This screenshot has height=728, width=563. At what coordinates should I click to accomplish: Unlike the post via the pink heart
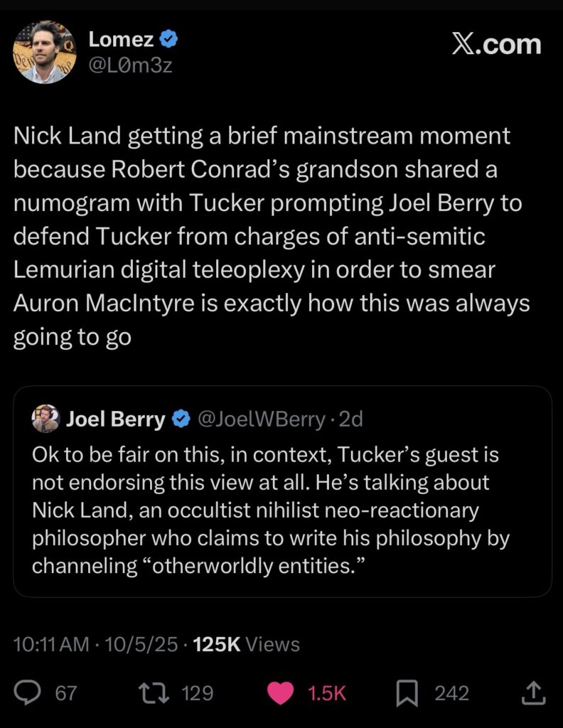[x=281, y=693]
